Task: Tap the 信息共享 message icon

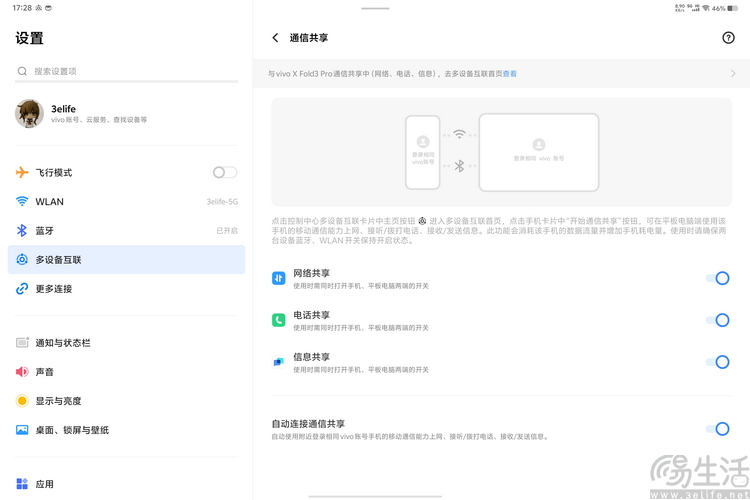Action: (x=278, y=362)
